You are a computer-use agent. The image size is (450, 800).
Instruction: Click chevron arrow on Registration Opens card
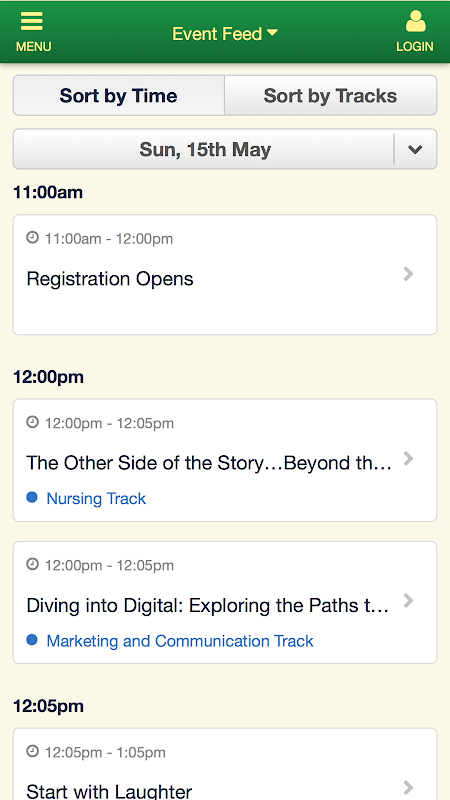408,274
